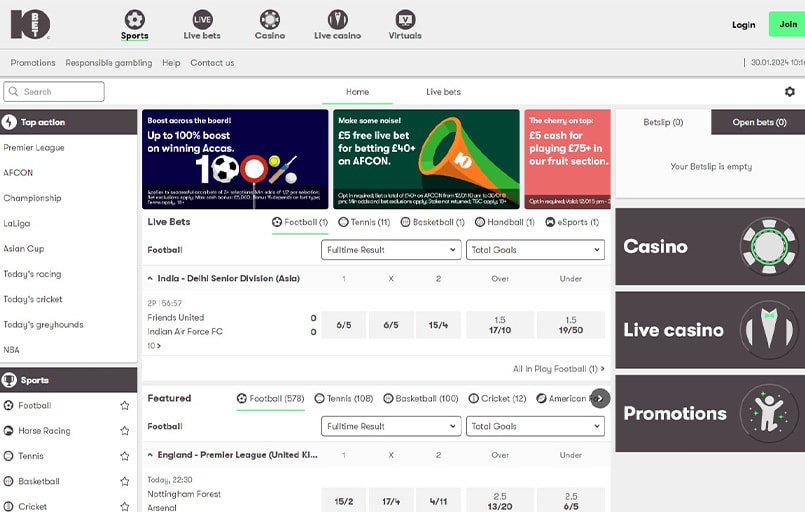Select Featured Basketball (100) tab

tap(421, 399)
